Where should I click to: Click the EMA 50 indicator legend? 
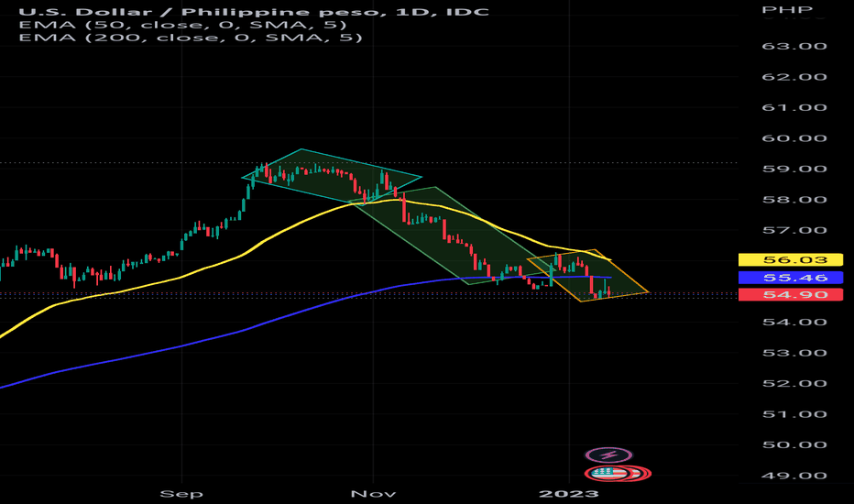click(182, 25)
